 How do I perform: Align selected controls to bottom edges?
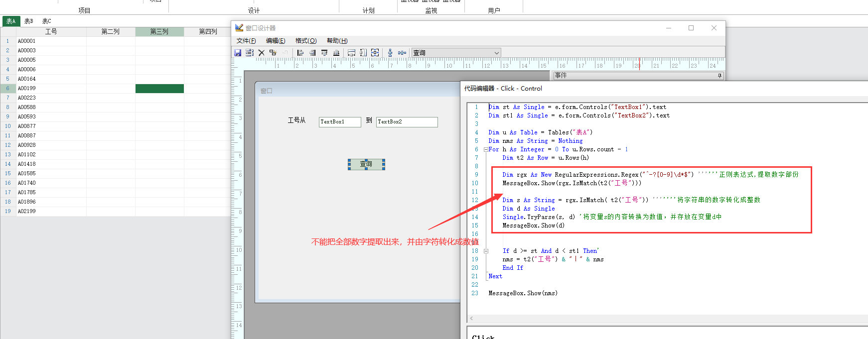pyautogui.click(x=336, y=53)
